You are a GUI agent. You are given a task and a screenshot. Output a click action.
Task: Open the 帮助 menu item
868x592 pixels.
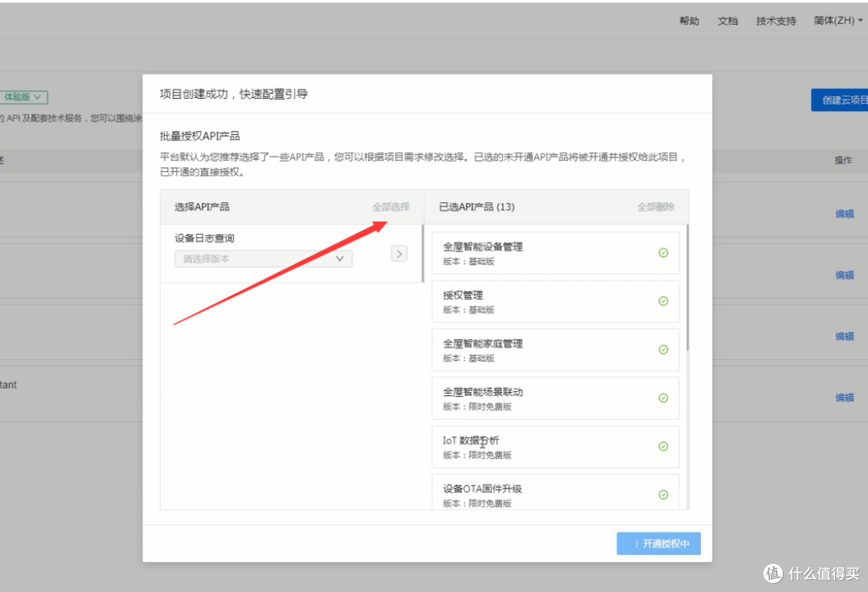click(x=690, y=21)
